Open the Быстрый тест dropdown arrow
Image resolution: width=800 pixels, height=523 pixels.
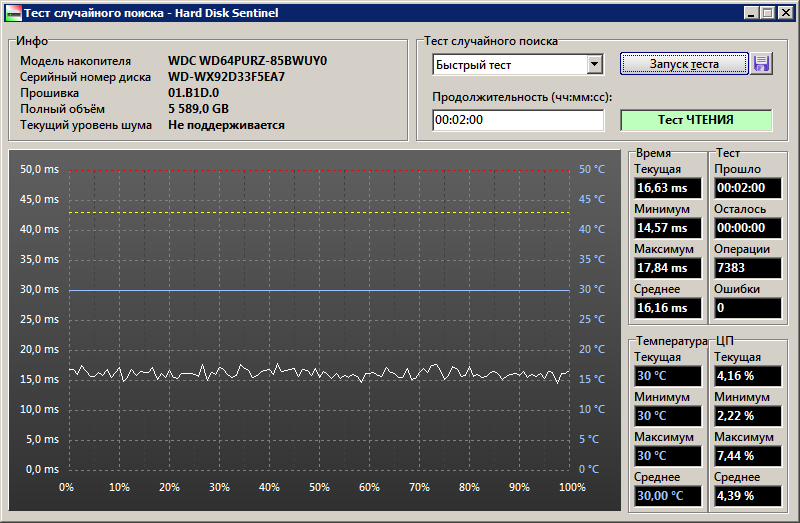594,65
